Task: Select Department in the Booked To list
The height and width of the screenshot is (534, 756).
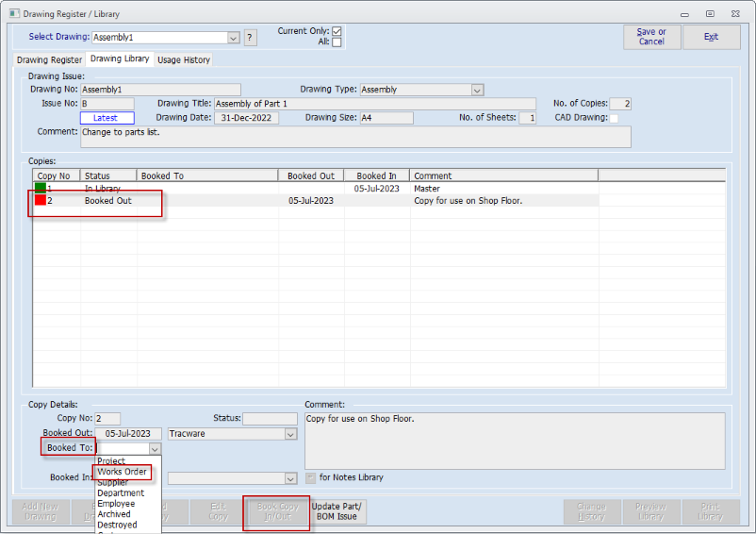Action: [121, 492]
